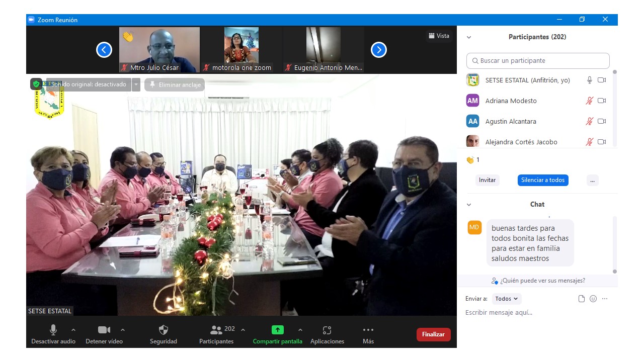Open dropdown arrow beside Sonido original
Viewport: 644px width, 362px height.
click(x=136, y=84)
